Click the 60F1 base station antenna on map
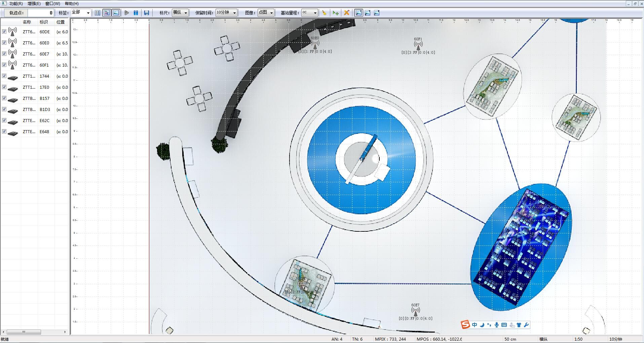The height and width of the screenshot is (343, 644). coord(418,45)
